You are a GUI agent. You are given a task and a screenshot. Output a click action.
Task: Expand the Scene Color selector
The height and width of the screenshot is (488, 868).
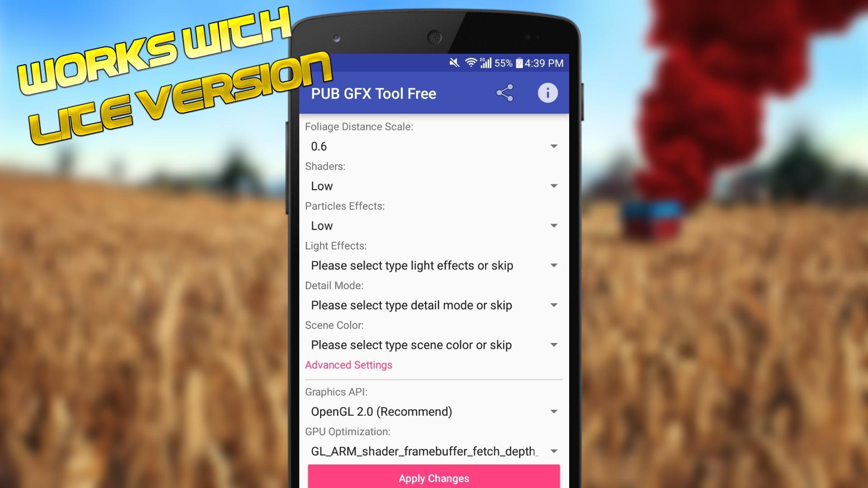(x=434, y=344)
